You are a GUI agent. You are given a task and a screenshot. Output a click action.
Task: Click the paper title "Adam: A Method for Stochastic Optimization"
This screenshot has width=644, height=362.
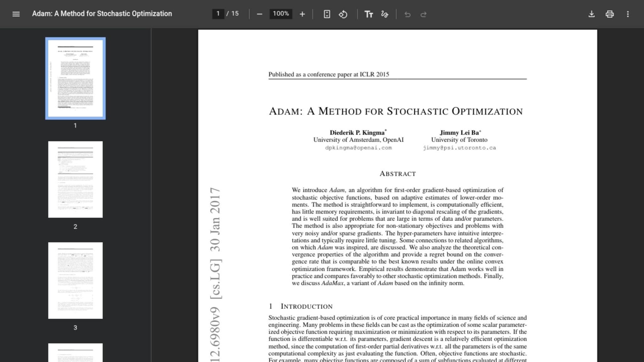tap(396, 111)
